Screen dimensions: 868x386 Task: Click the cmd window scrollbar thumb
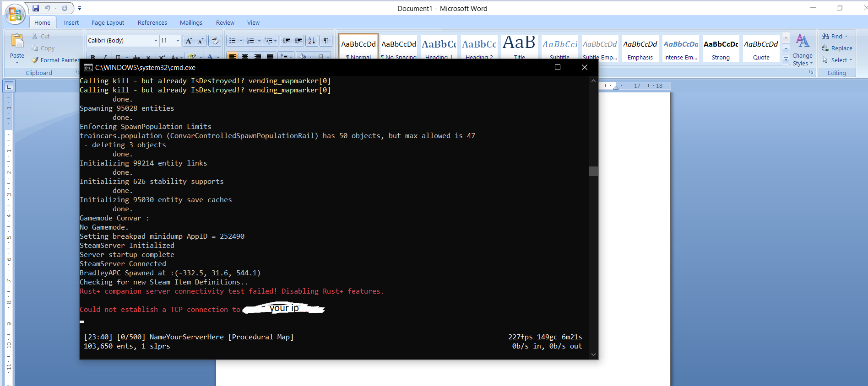pyautogui.click(x=593, y=171)
